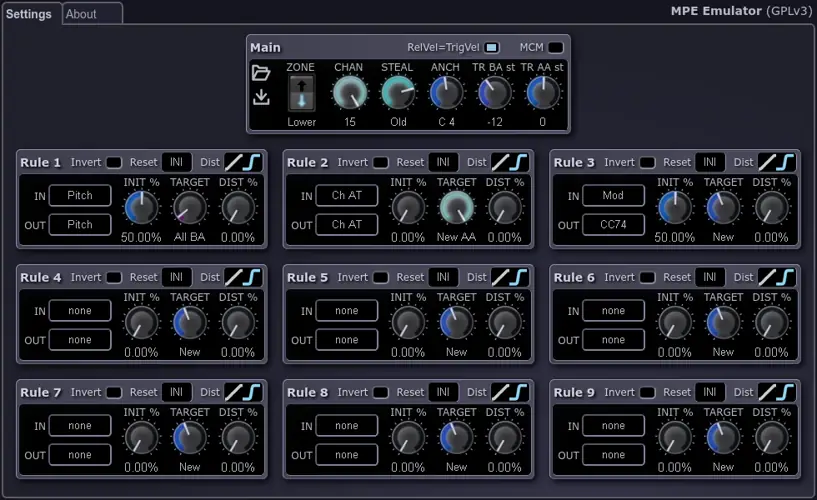This screenshot has height=500, width=817.
Task: Pick linear Dist curve in Rule 5
Action: pos(501,277)
